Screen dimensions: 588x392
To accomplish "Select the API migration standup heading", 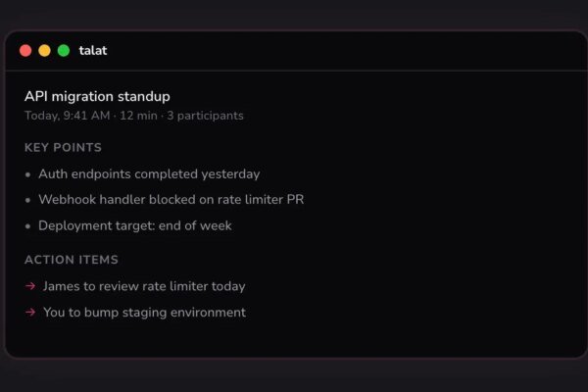I will tap(97, 96).
